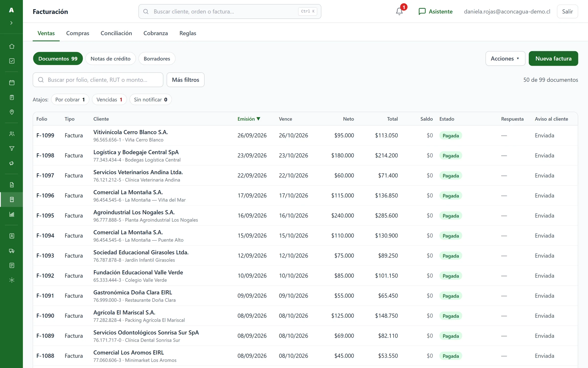Switch to the Conciliación tab

coord(116,33)
